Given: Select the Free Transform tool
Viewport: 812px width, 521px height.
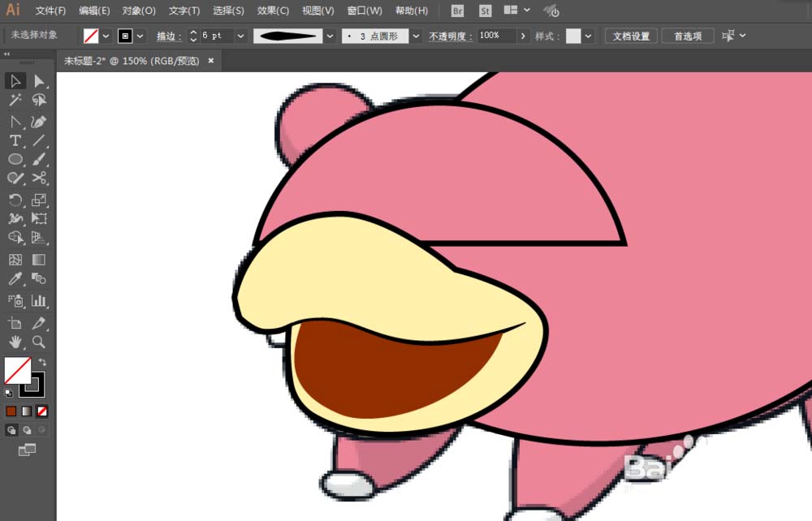Looking at the screenshot, I should click(39, 218).
